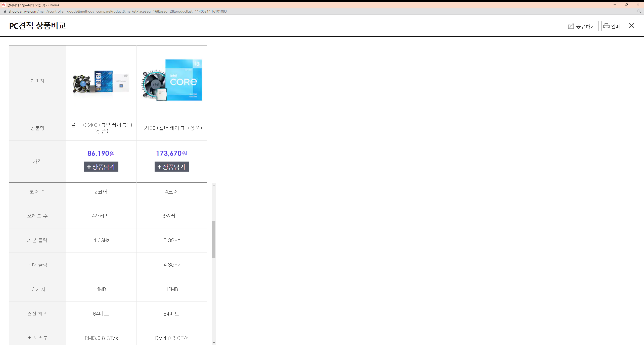Select the 4쓰레드 cell
This screenshot has width=644, height=352.
pyautogui.click(x=101, y=216)
